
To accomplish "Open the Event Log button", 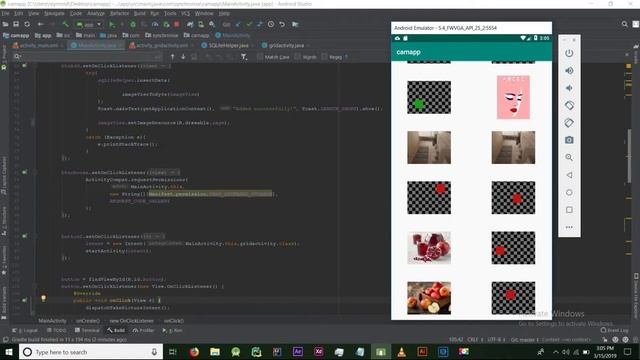I will click(x=615, y=330).
